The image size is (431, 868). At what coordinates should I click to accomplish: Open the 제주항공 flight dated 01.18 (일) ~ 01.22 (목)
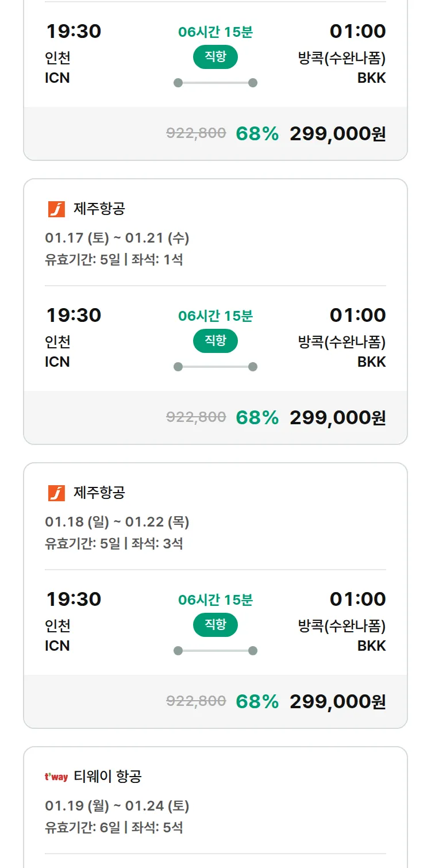[x=117, y=522]
